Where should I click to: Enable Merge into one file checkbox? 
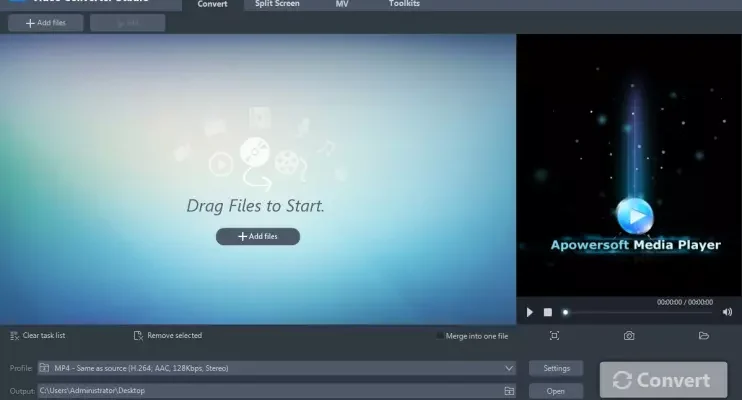tap(440, 336)
